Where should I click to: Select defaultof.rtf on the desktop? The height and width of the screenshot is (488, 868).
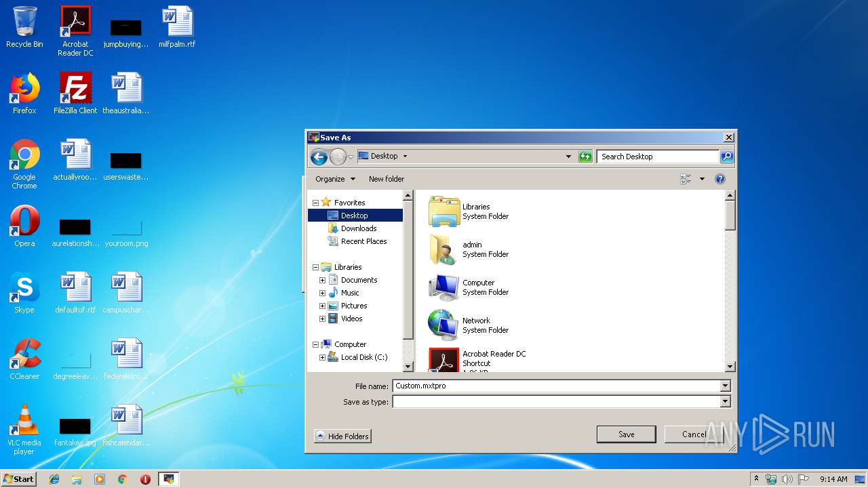(x=75, y=293)
